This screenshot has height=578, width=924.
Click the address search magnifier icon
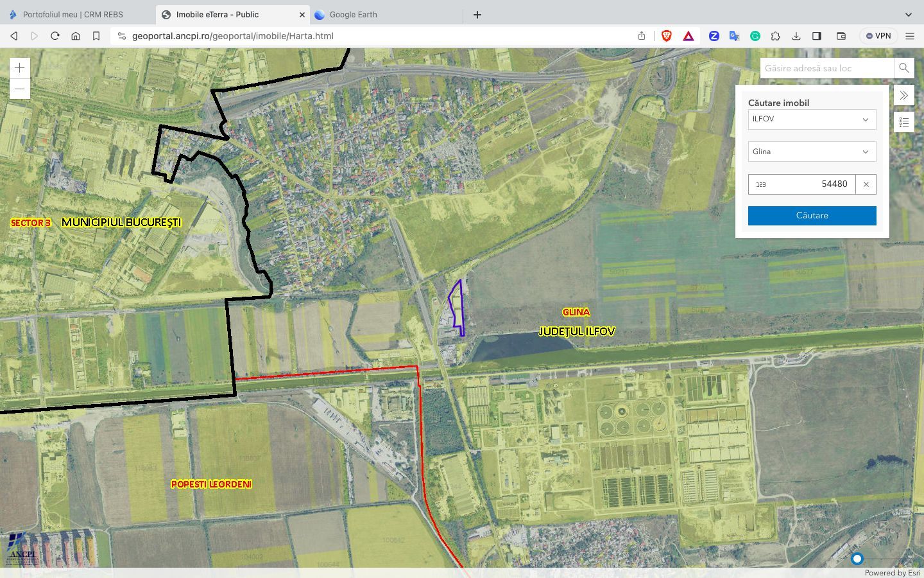(x=903, y=68)
